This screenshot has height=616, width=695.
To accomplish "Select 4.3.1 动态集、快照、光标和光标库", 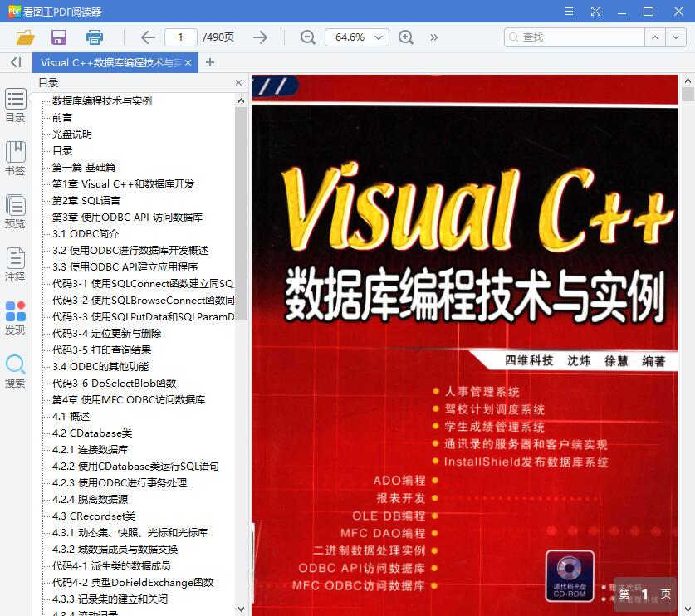I will [130, 533].
